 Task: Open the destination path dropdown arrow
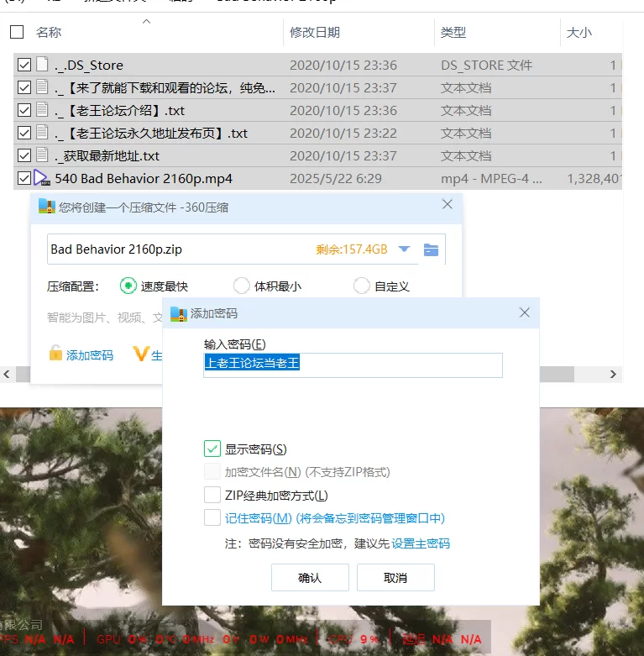pyautogui.click(x=404, y=249)
